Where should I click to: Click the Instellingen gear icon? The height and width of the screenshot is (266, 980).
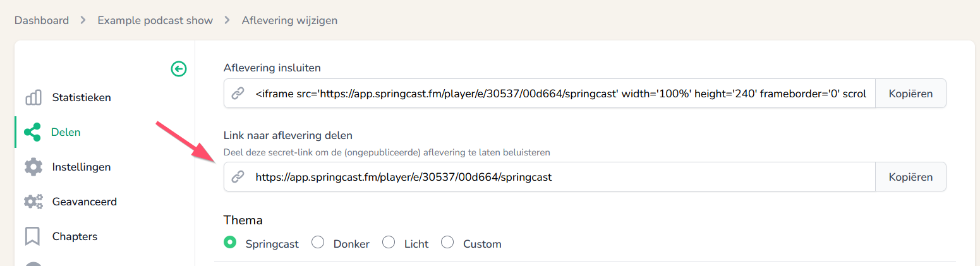(33, 167)
